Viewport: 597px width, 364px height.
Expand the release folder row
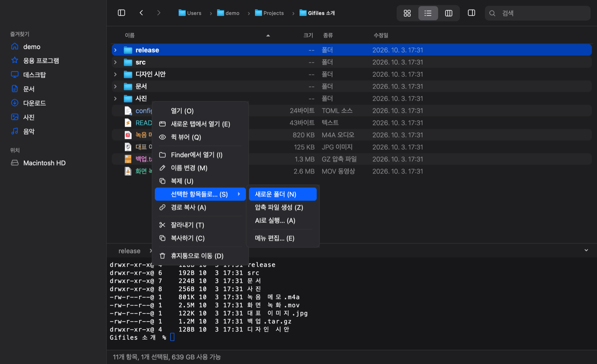(115, 50)
